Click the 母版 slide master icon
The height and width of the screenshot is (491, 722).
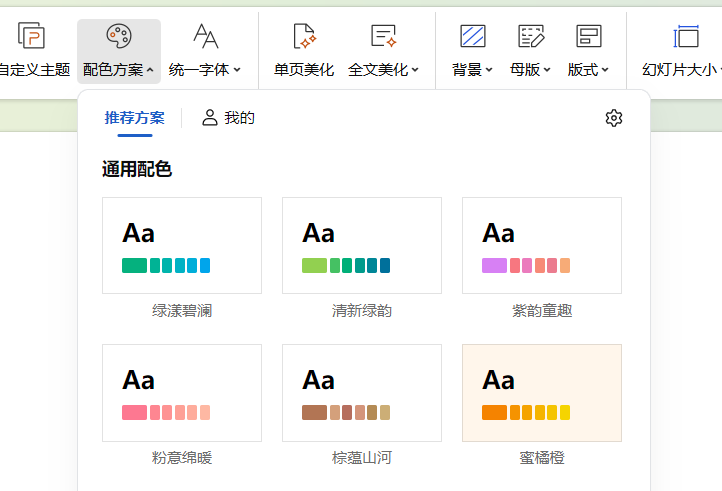pos(531,37)
